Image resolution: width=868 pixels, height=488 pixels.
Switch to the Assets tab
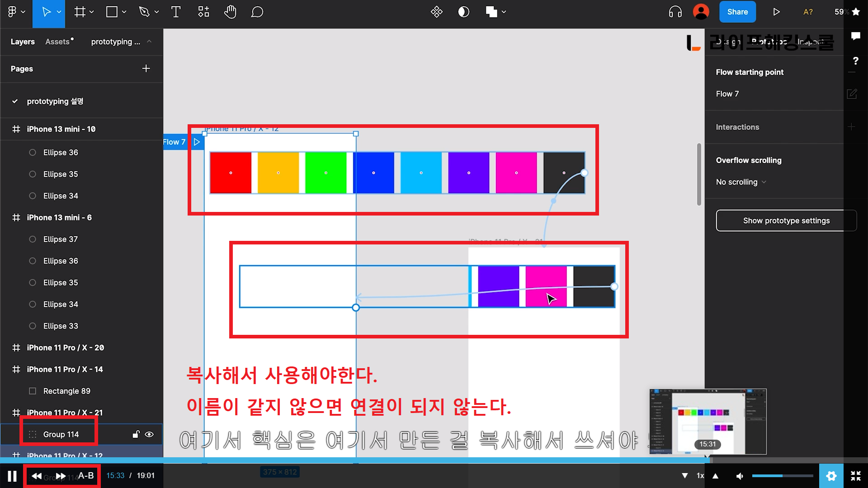pos(58,42)
